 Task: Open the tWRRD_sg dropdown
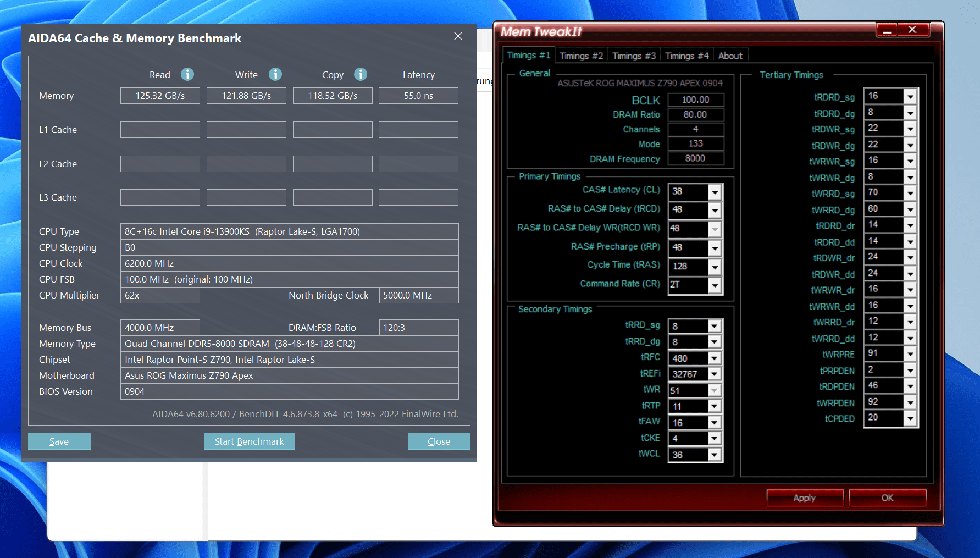tap(910, 194)
